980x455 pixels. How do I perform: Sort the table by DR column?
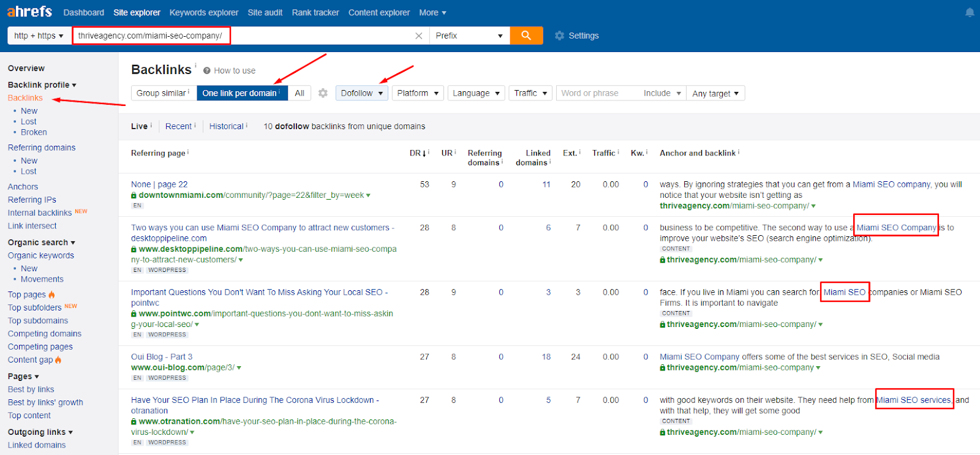coord(418,153)
